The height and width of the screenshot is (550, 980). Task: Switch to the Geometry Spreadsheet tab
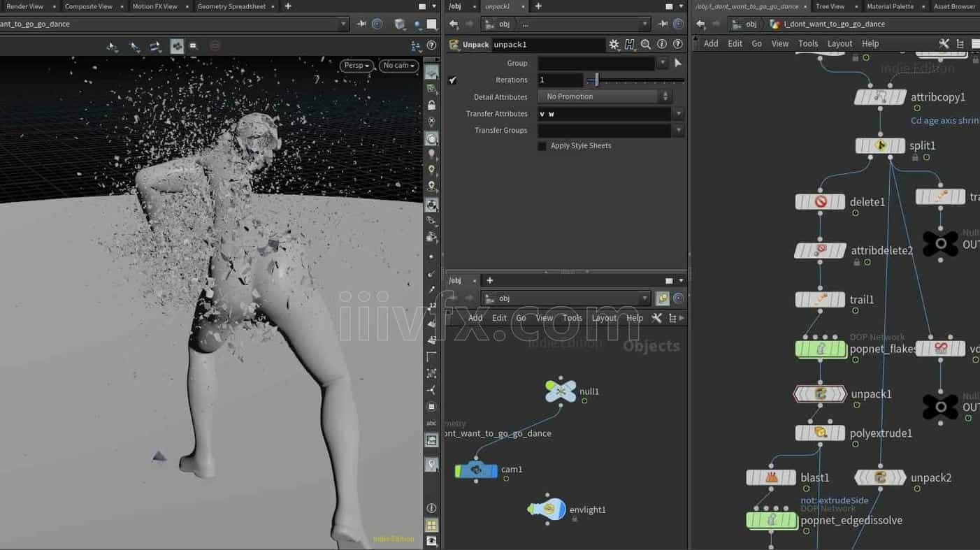coord(231,6)
